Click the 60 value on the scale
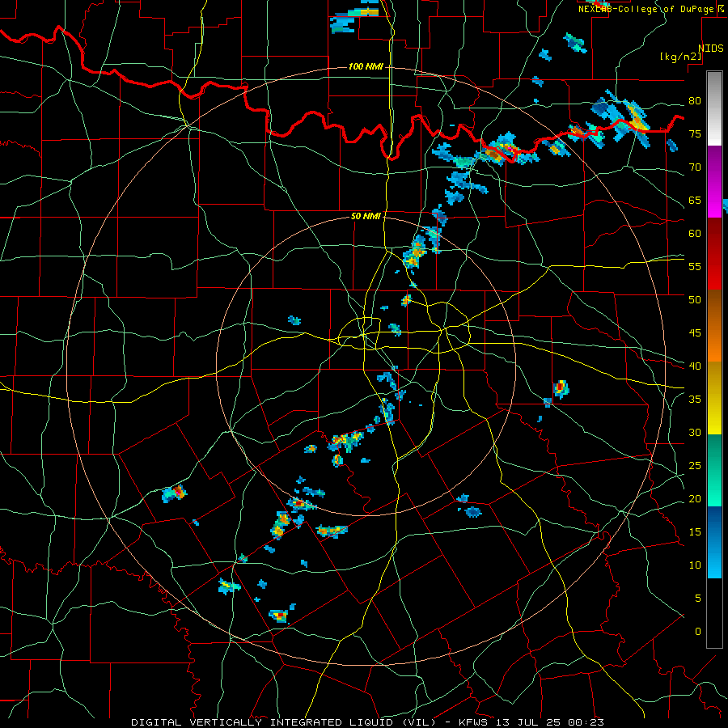The width and height of the screenshot is (728, 728). point(695,233)
